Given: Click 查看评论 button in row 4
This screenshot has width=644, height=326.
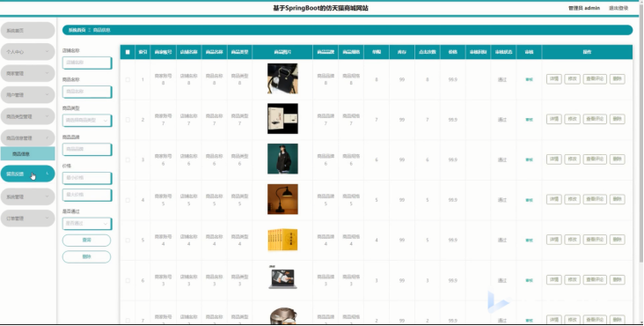Looking at the screenshot, I should click(595, 199).
